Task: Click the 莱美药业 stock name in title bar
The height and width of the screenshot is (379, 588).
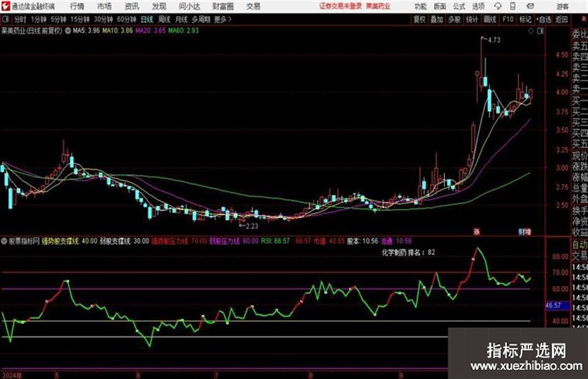Action: point(378,6)
